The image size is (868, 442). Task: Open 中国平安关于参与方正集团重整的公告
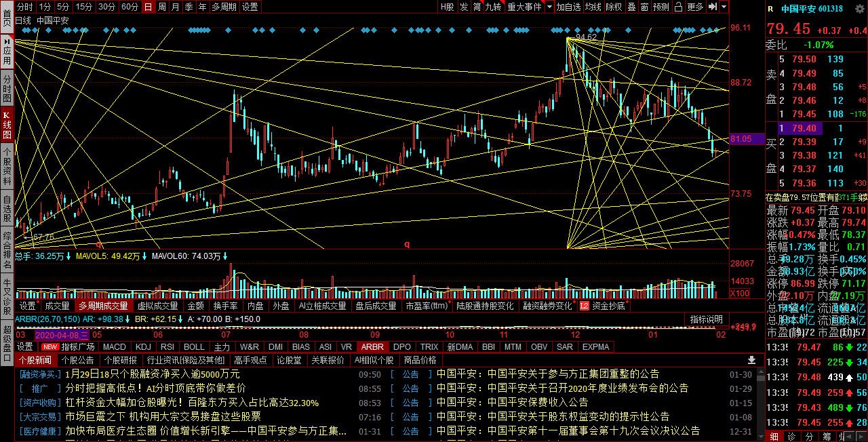(x=547, y=374)
